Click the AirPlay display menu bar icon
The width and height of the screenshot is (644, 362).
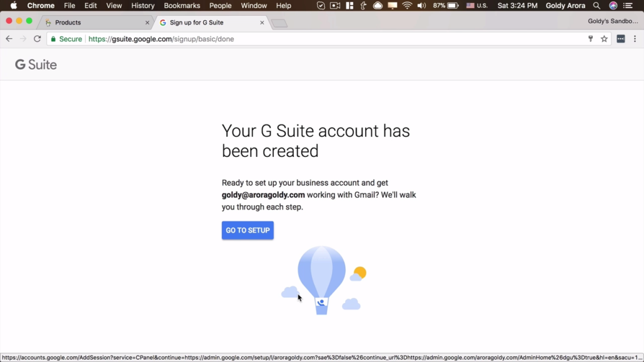coord(393,6)
